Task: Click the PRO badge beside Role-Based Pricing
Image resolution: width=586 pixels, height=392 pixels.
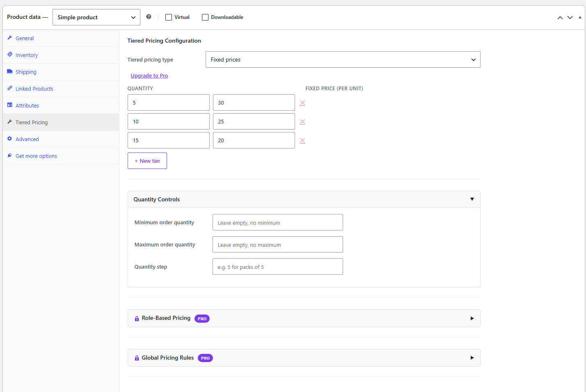Action: [x=202, y=319]
